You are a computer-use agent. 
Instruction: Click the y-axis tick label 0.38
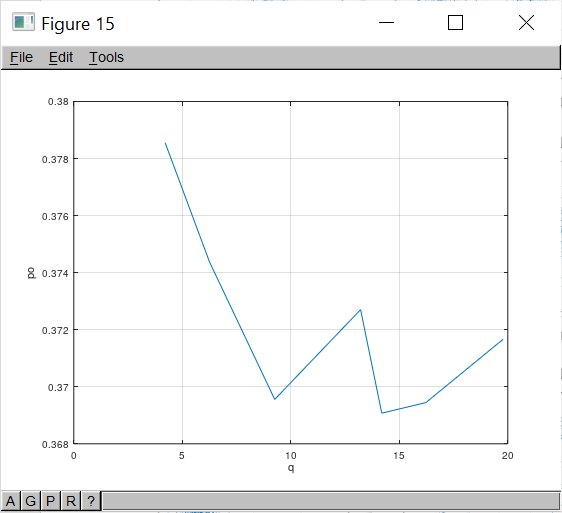point(58,102)
